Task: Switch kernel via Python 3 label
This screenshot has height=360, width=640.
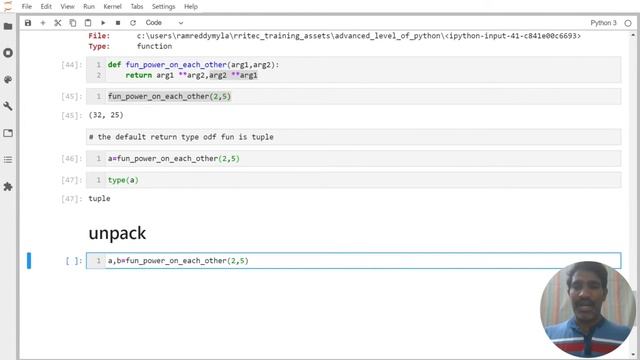Action: pos(603,23)
